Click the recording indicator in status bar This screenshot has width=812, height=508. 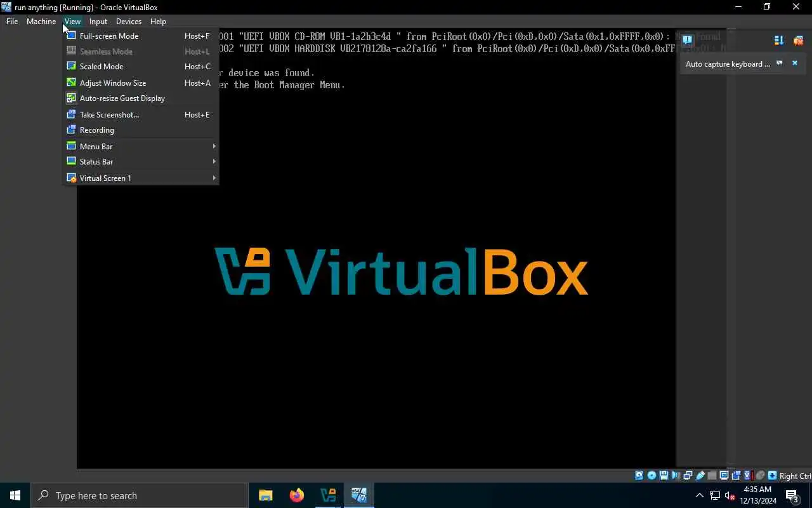737,476
